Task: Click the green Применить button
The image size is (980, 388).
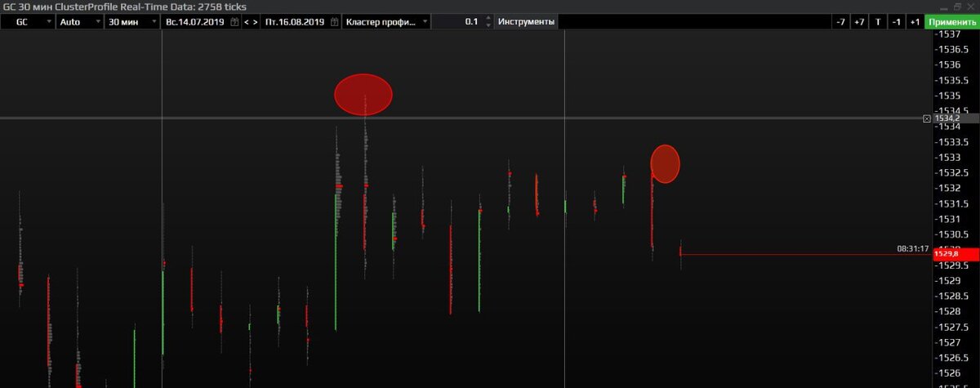Action: (951, 22)
